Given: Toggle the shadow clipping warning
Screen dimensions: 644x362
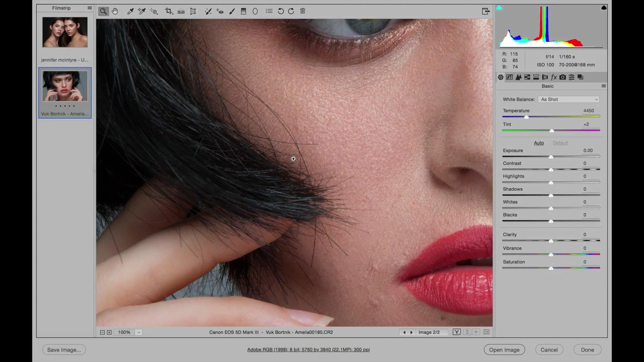Looking at the screenshot, I should tap(499, 8).
